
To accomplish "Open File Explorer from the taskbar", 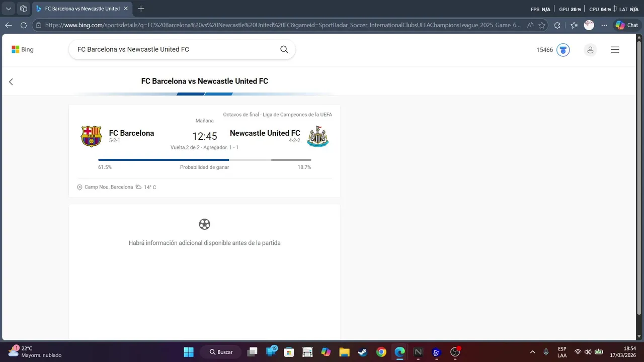I will coord(344,352).
